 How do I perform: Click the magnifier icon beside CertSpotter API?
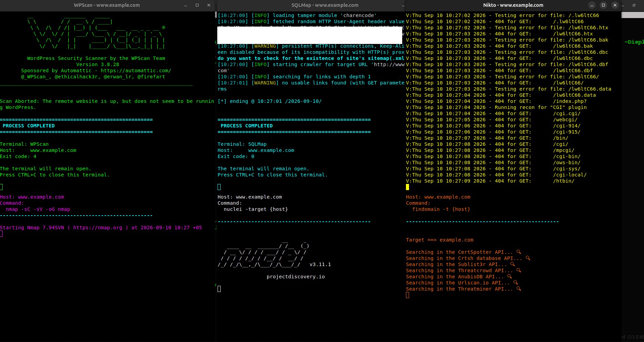coord(519,252)
